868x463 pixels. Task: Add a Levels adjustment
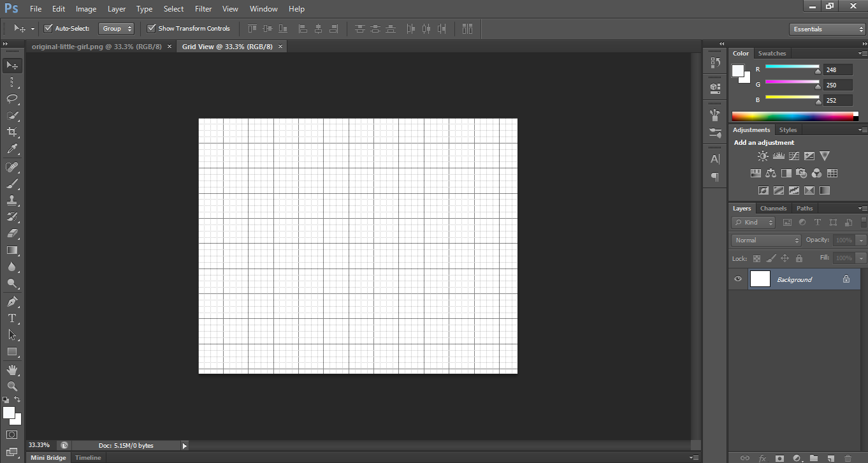coord(778,156)
